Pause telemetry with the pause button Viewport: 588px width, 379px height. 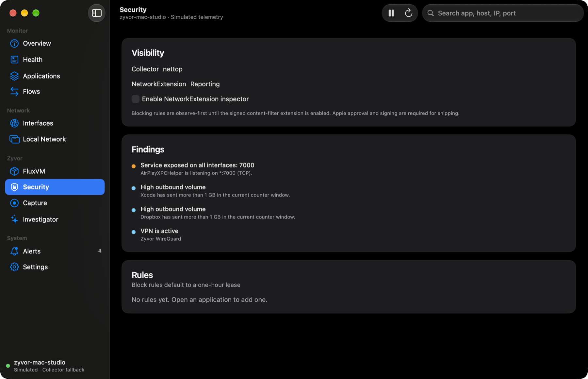391,13
